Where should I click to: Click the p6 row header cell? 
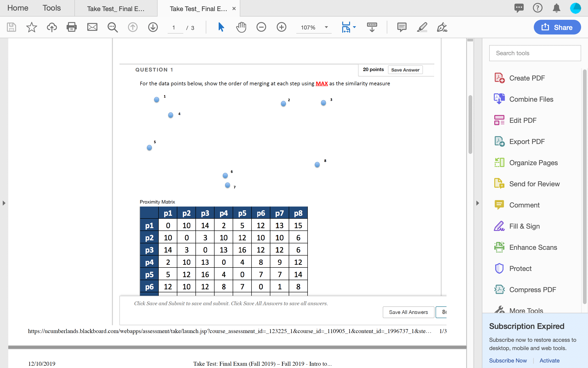tap(149, 287)
